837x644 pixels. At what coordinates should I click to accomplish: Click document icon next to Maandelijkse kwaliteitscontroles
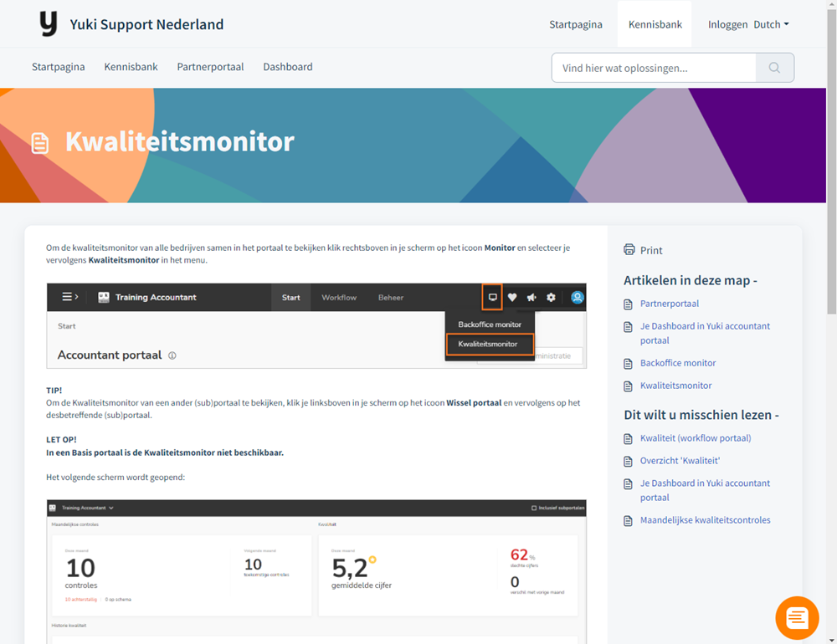coord(629,521)
